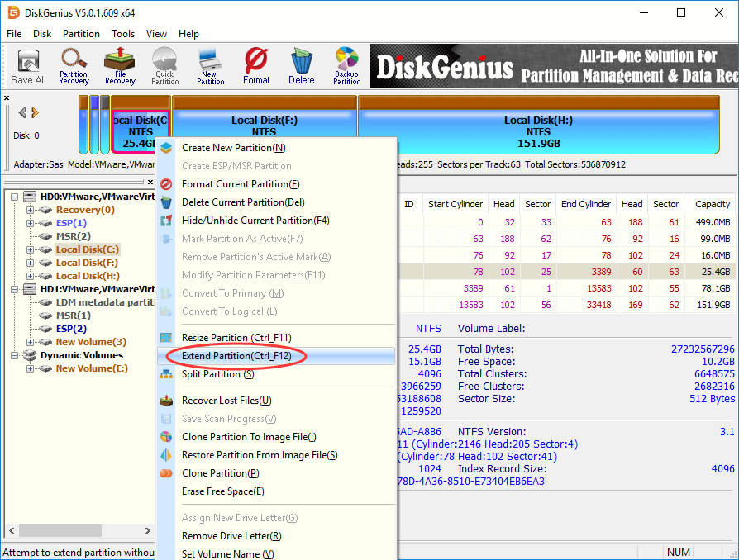Choose Clone Partition To Image File
This screenshot has height=560, width=739.
(x=249, y=437)
